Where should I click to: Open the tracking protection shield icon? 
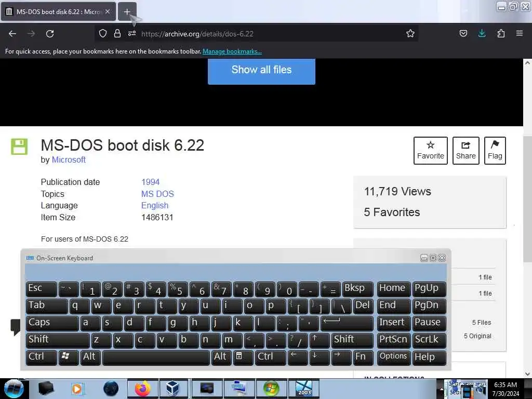pos(103,33)
